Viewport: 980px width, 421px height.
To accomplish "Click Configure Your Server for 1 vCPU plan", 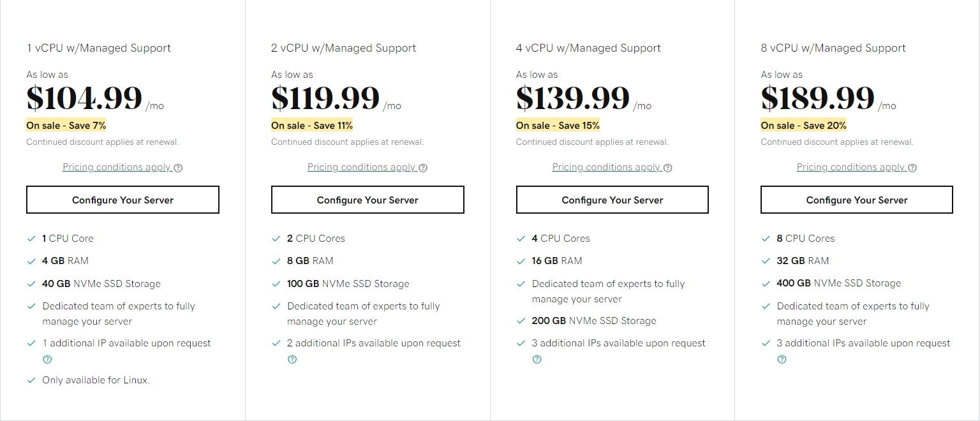I will pos(122,199).
